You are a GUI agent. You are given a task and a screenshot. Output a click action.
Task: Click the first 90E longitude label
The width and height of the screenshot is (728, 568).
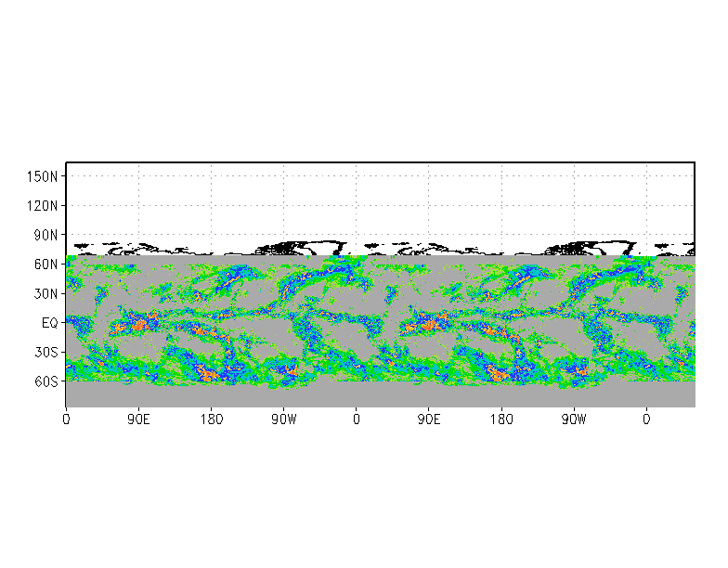[x=138, y=420]
